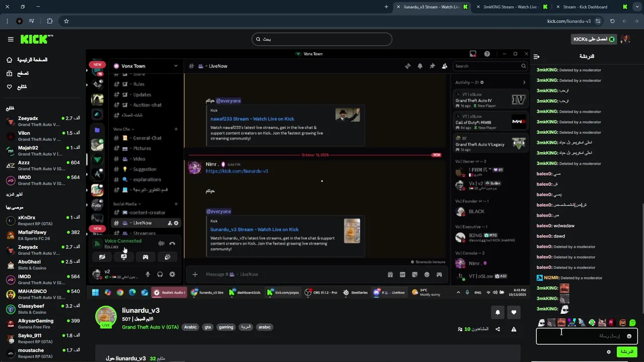Viewport: 644px width, 362px height.
Task: Click Discord start activity controller button
Action: [145, 257]
